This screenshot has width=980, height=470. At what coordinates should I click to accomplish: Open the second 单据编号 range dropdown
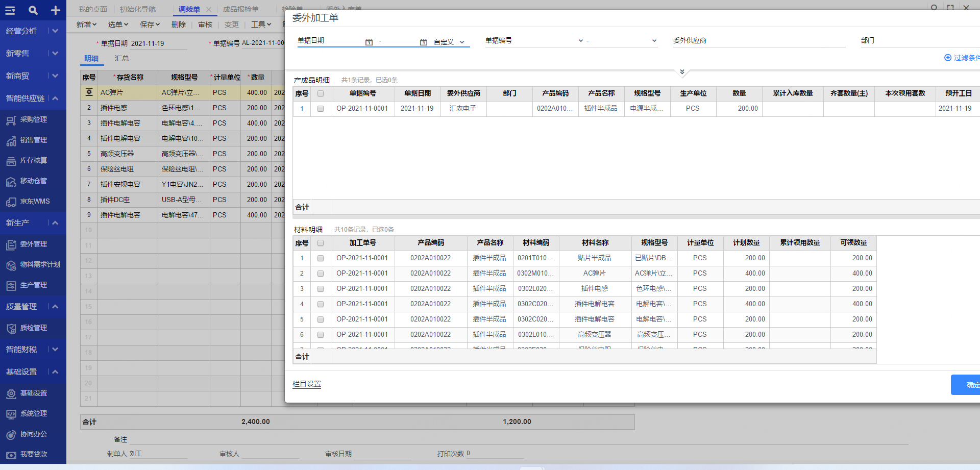[x=654, y=41]
